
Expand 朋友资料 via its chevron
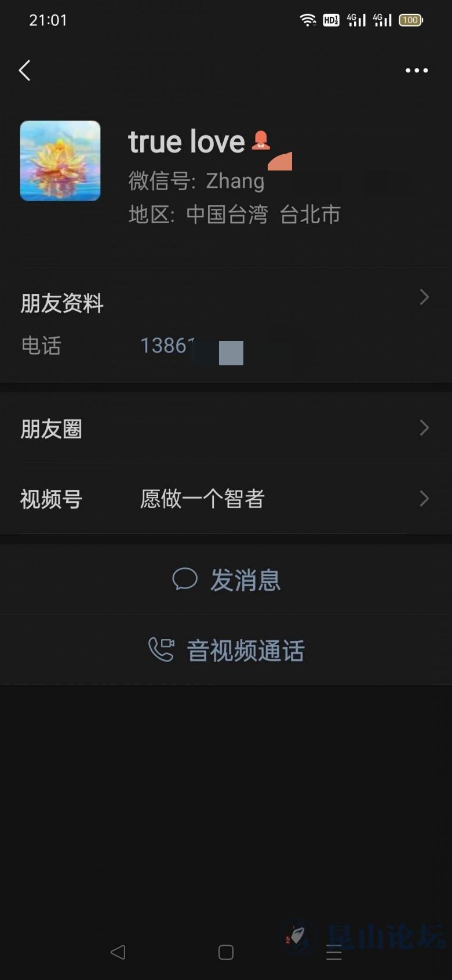[x=424, y=297]
